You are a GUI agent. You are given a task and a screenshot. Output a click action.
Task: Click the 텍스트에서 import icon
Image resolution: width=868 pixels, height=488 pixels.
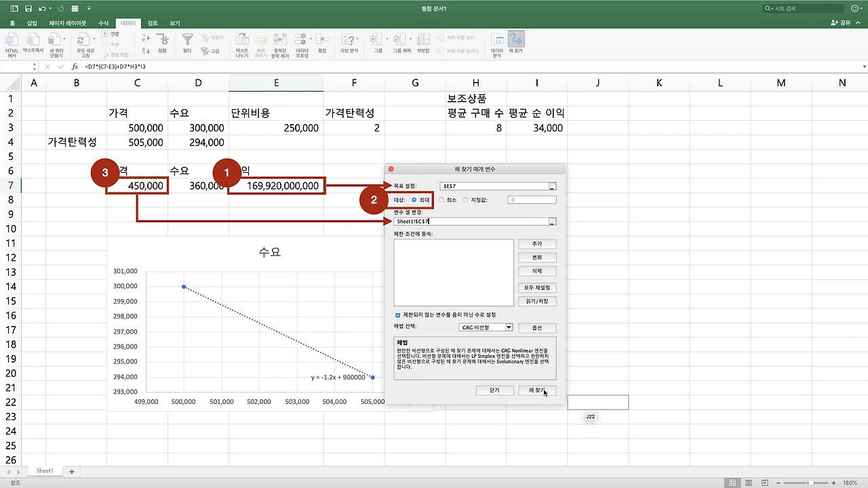click(x=33, y=40)
